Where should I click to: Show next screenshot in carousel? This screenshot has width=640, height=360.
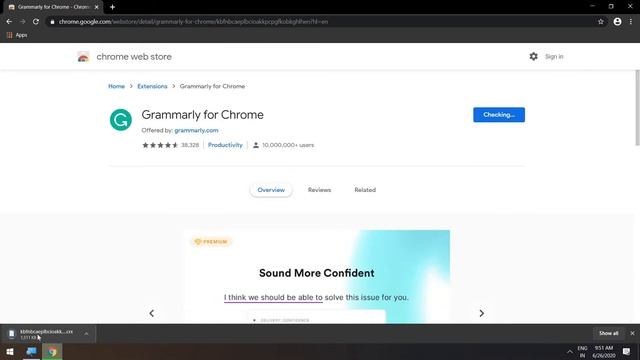pyautogui.click(x=482, y=313)
